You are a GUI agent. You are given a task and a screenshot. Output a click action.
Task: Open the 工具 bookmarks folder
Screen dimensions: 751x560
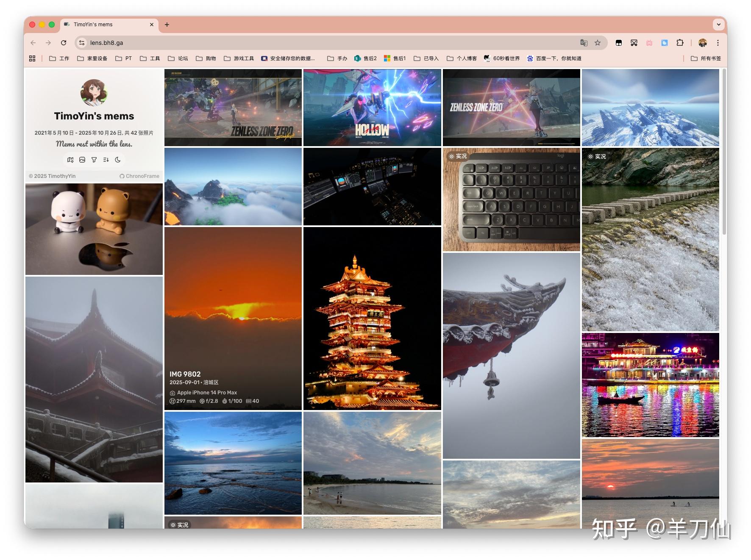click(150, 58)
